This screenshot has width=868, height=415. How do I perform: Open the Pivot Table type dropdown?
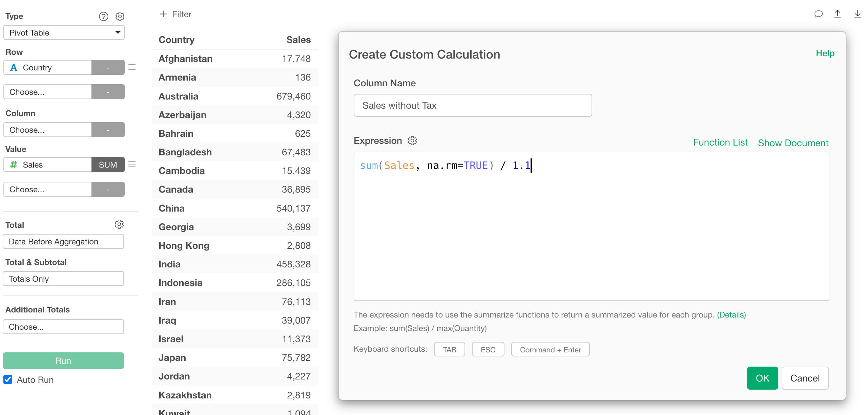(x=64, y=33)
